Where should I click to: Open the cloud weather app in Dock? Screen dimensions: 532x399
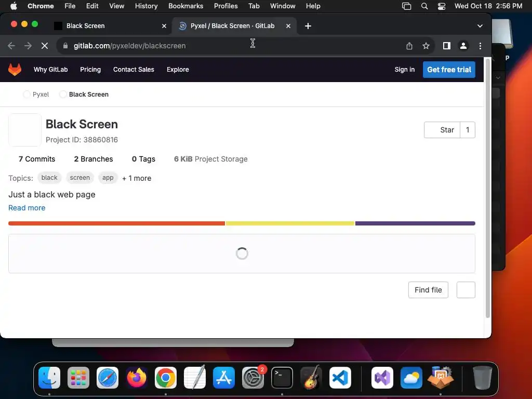pos(411,378)
